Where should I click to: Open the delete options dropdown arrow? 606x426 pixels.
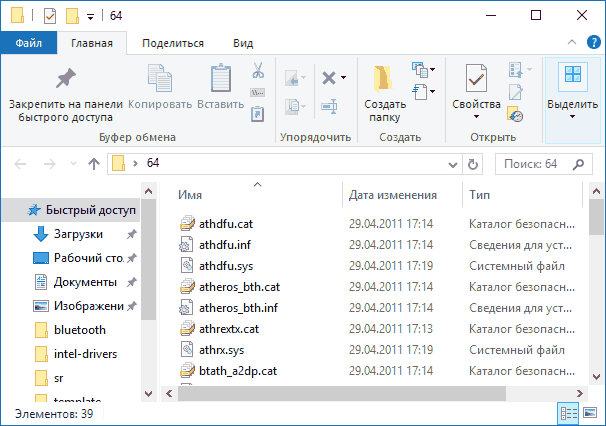click(x=344, y=78)
